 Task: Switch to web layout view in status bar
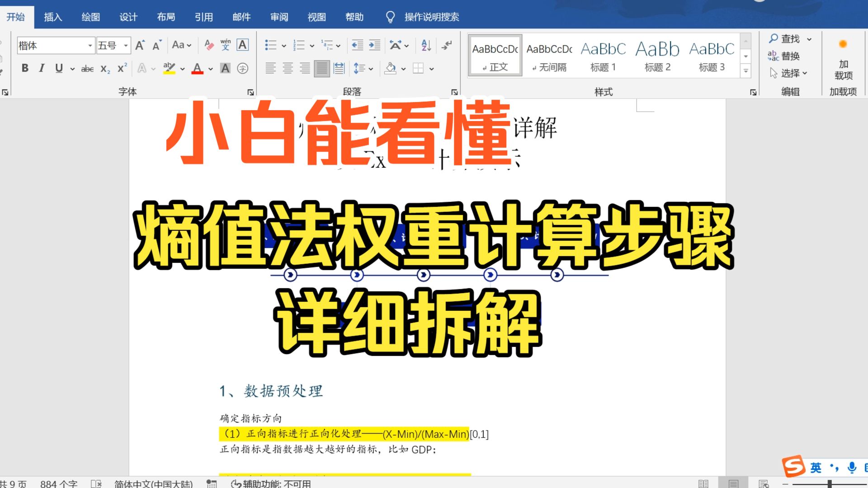pyautogui.click(x=764, y=483)
